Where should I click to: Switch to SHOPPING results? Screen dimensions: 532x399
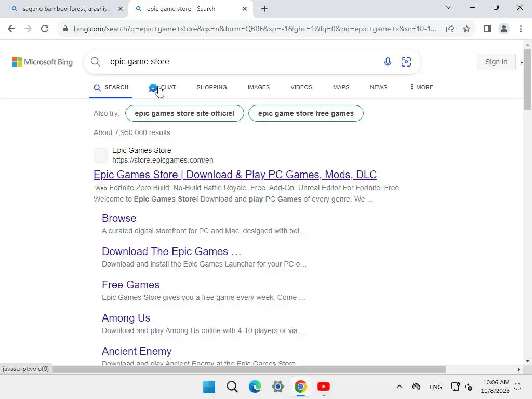coord(212,87)
